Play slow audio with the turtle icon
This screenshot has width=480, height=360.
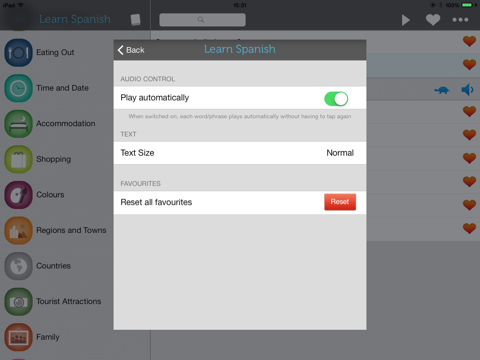coord(442,90)
